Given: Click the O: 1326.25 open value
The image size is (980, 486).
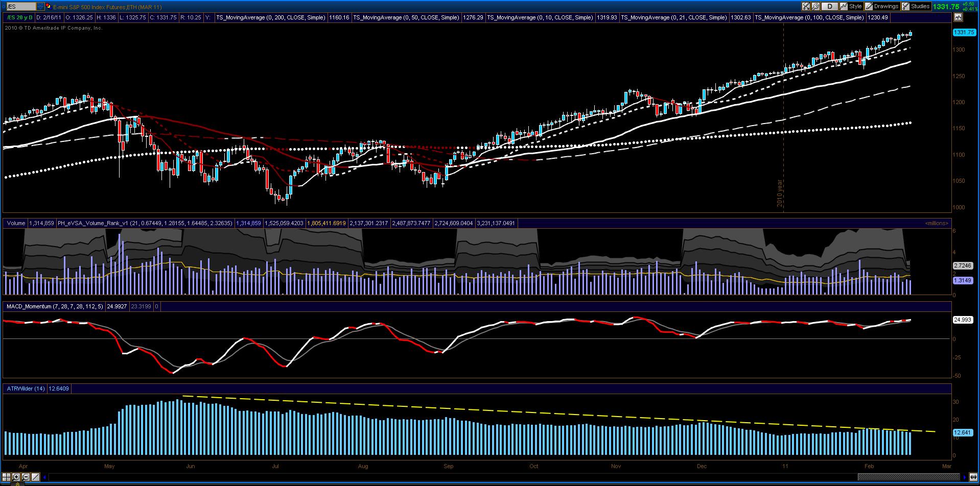Looking at the screenshot, I should 79,17.
